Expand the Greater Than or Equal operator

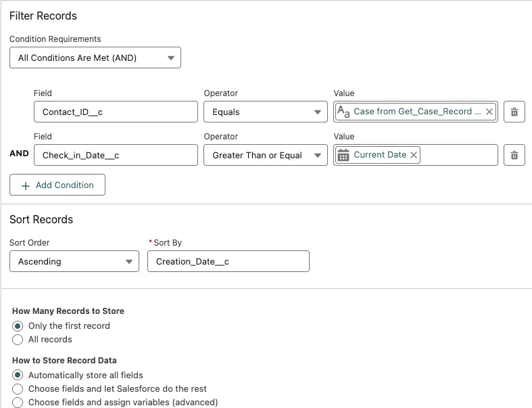pyautogui.click(x=265, y=155)
